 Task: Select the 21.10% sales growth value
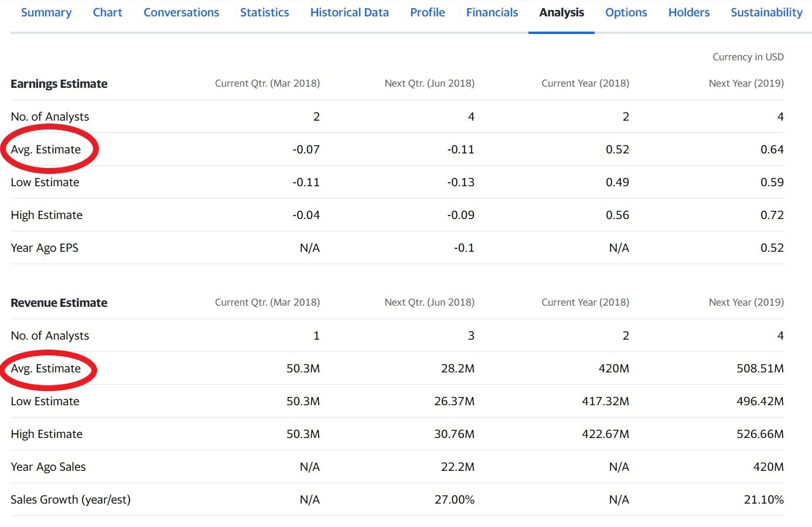click(763, 499)
